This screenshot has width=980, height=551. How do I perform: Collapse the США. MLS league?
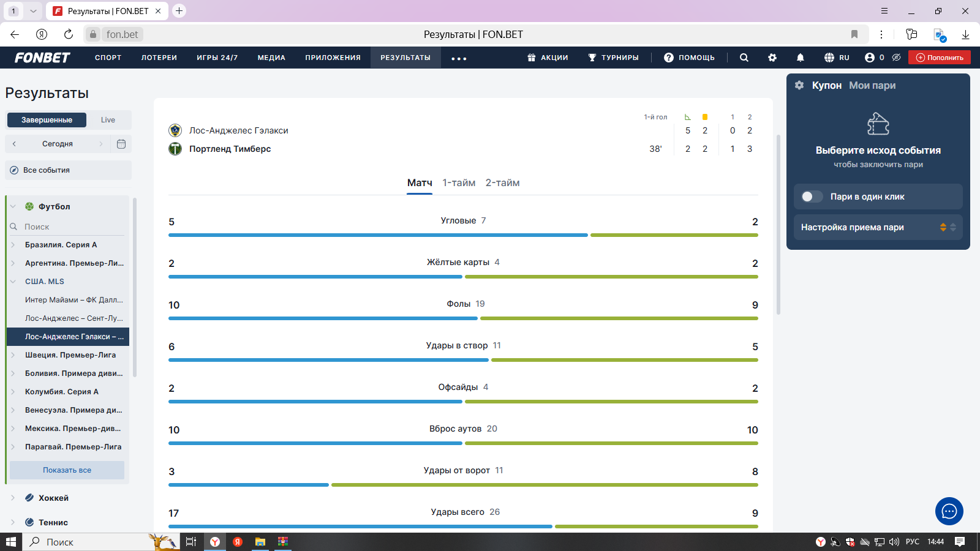pos(13,282)
